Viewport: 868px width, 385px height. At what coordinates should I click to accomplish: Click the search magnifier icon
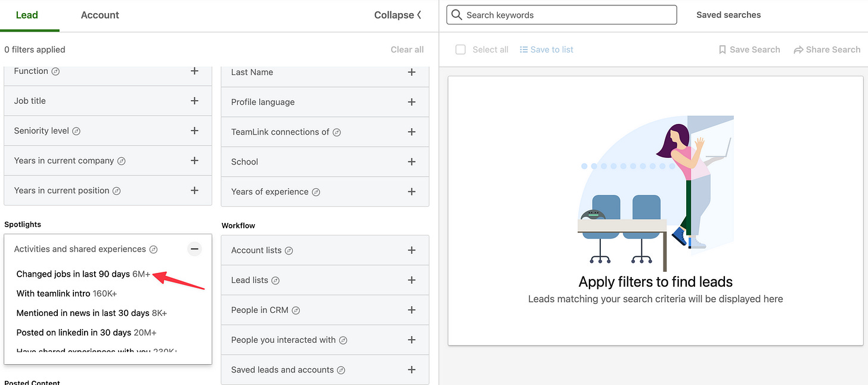[x=457, y=15]
